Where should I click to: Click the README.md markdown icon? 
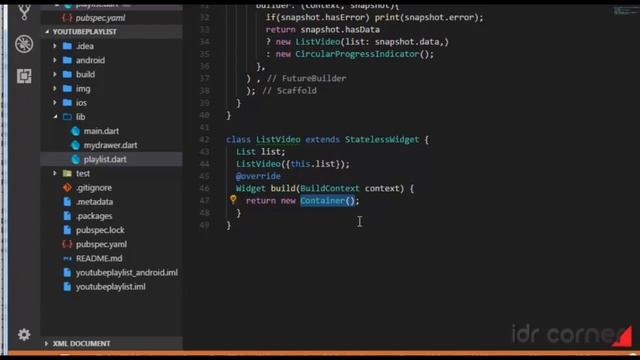[x=67, y=258]
